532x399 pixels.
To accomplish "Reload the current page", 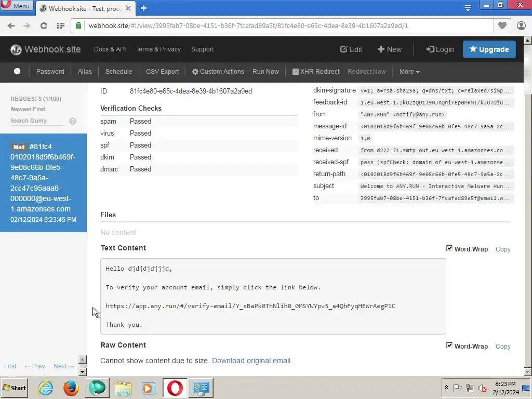I will (44, 26).
